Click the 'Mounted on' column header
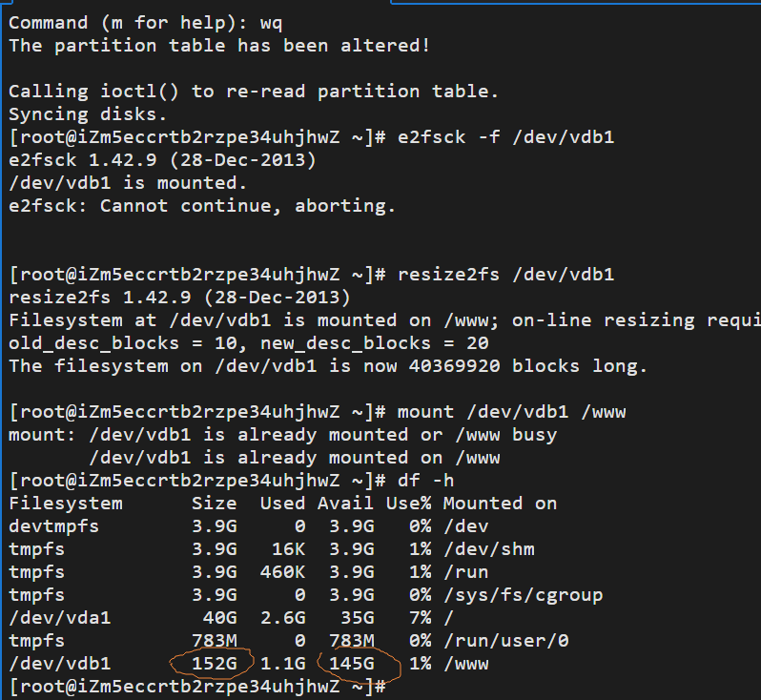Viewport: 761px width, 700px height. pyautogui.click(x=499, y=503)
